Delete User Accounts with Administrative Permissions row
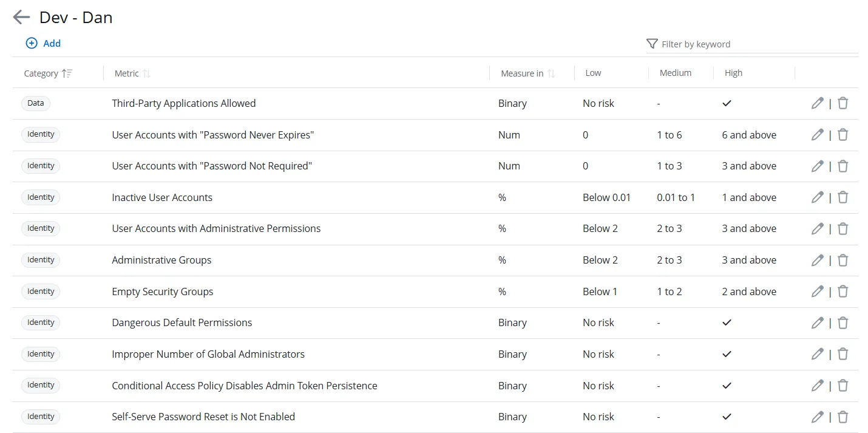Image resolution: width=868 pixels, height=433 pixels. pyautogui.click(x=843, y=228)
